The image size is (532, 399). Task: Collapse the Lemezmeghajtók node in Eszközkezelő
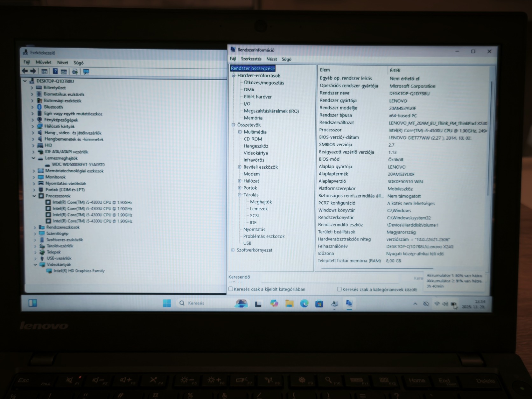(x=33, y=158)
